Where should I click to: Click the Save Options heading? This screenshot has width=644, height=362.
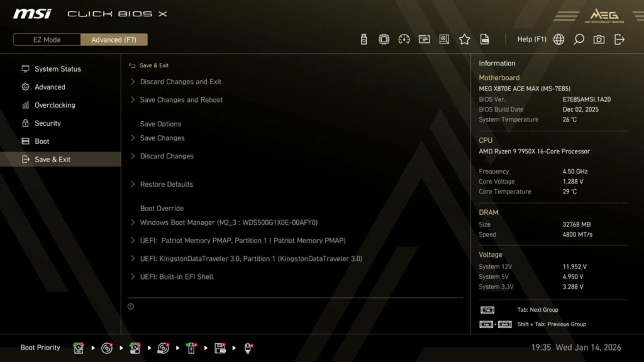160,124
